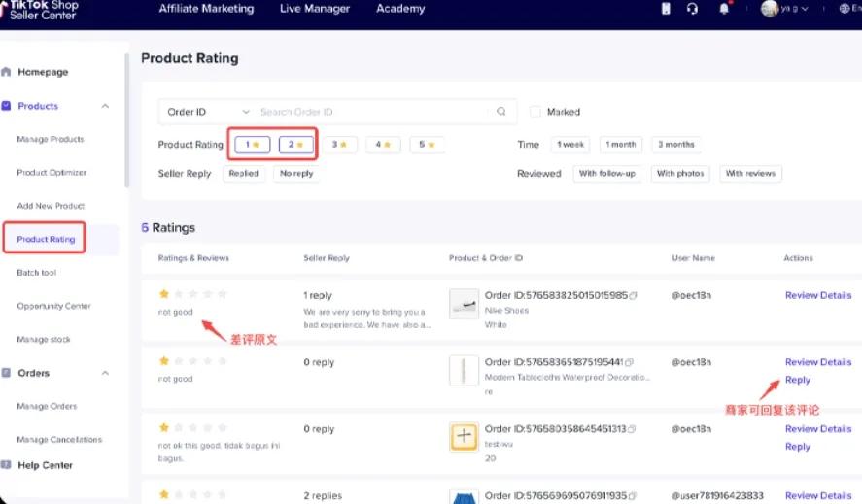Click the language globe icon
Screen dimensions: 862x504
844,9
